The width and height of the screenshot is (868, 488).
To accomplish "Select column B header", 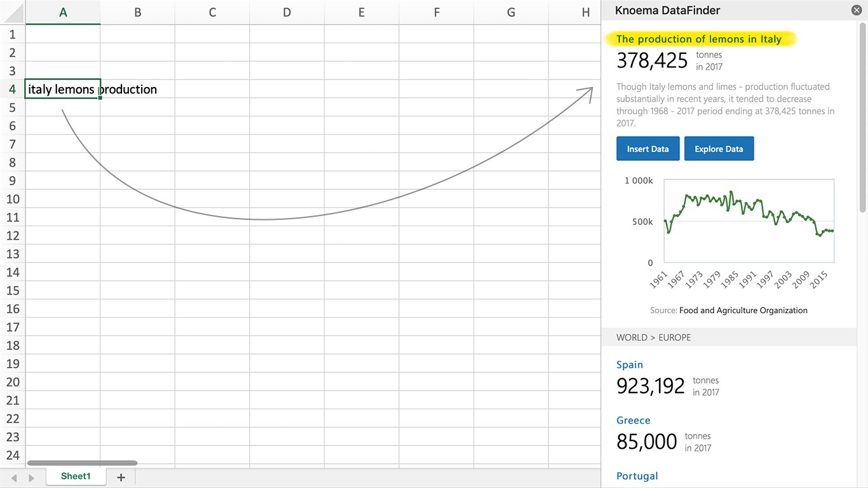I will tap(137, 12).
